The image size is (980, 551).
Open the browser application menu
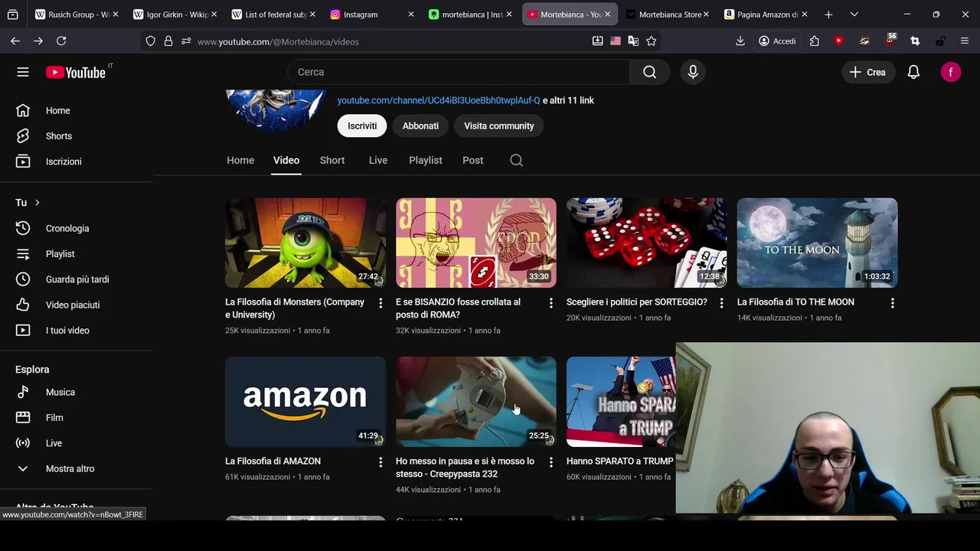[965, 41]
